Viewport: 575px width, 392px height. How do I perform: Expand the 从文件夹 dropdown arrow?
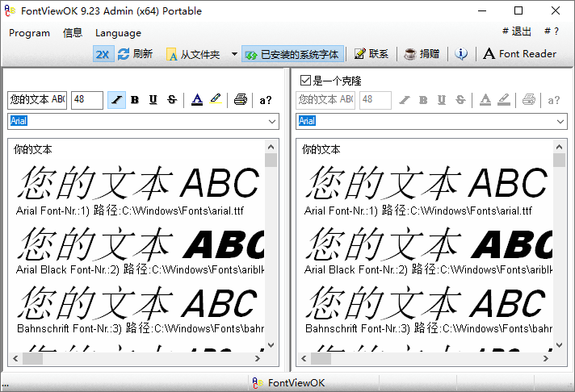(234, 54)
